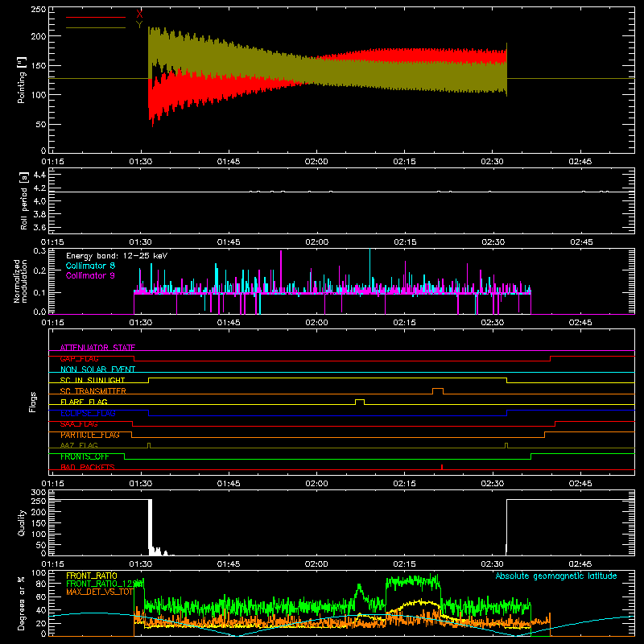Click the olive Y legend line
The width and height of the screenshot is (644, 644).
tap(96, 27)
